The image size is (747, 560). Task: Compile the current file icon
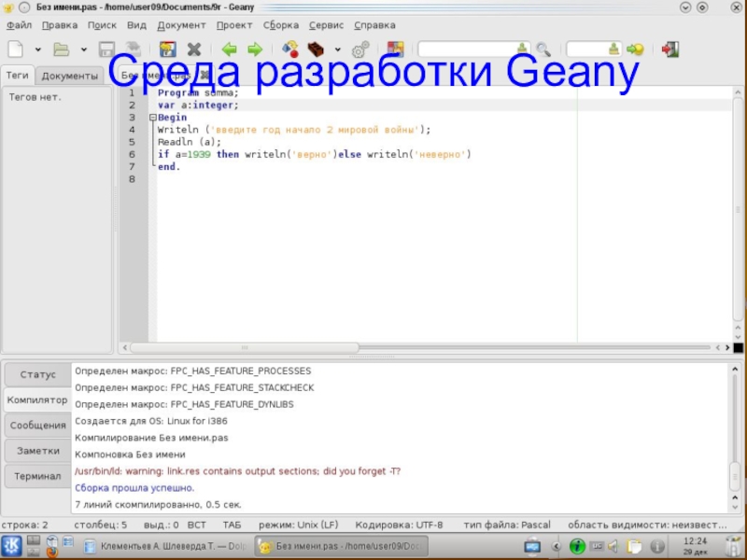pyautogui.click(x=290, y=49)
